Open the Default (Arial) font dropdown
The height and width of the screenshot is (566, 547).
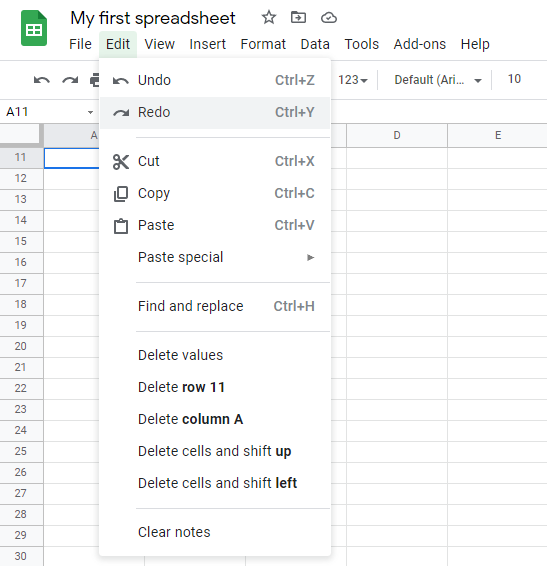coord(438,80)
